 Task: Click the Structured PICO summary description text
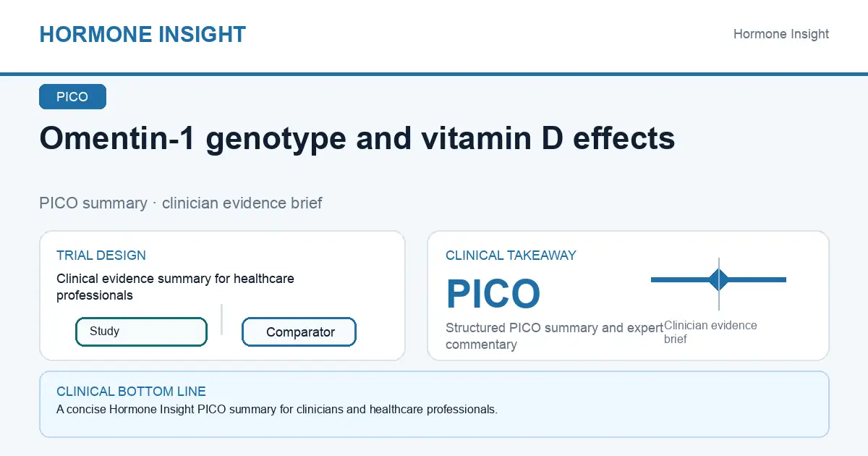pos(555,336)
